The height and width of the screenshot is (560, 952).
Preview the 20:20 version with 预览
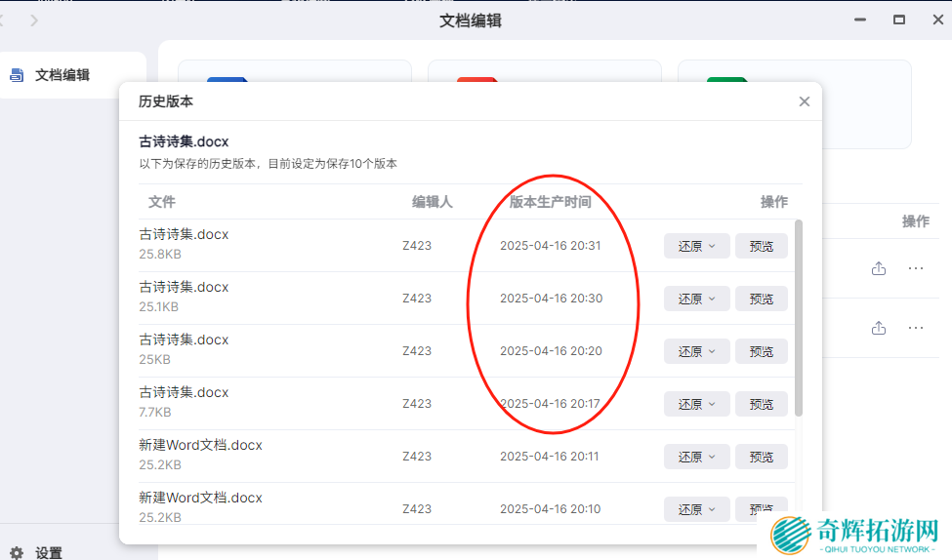pos(761,351)
